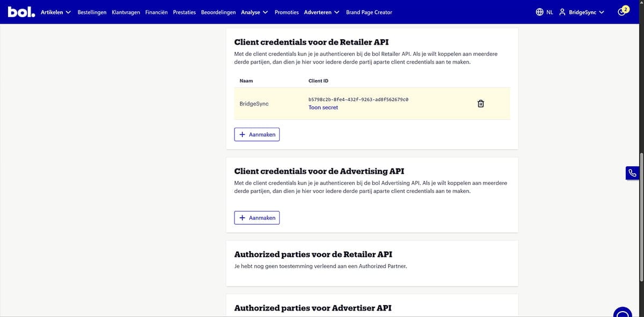Expand the Adverteren dropdown
The width and height of the screenshot is (644, 317).
323,11
